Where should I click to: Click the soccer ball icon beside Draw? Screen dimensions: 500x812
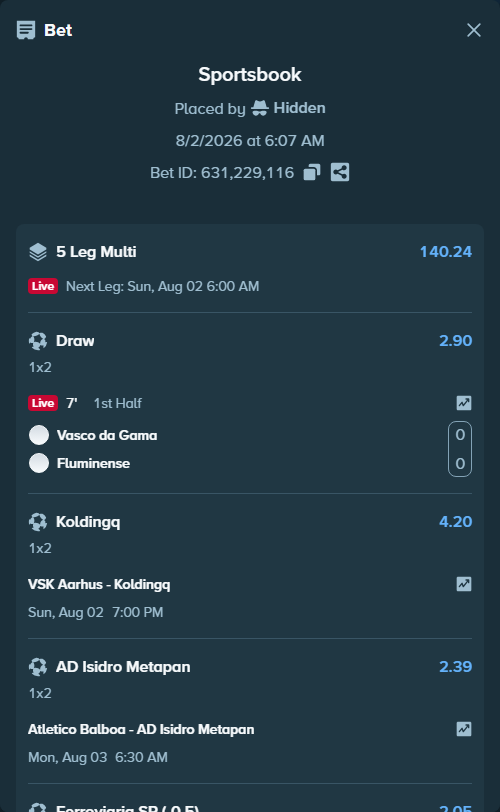tap(38, 341)
